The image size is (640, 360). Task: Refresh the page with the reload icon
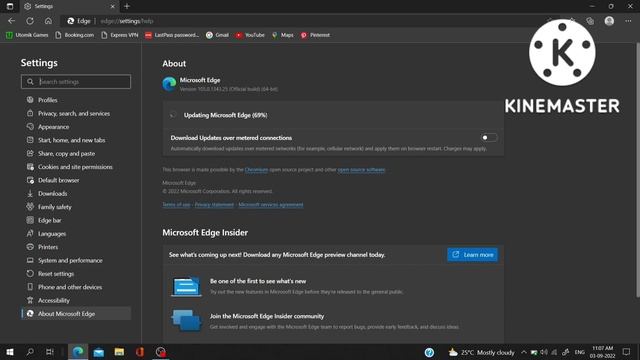point(30,21)
